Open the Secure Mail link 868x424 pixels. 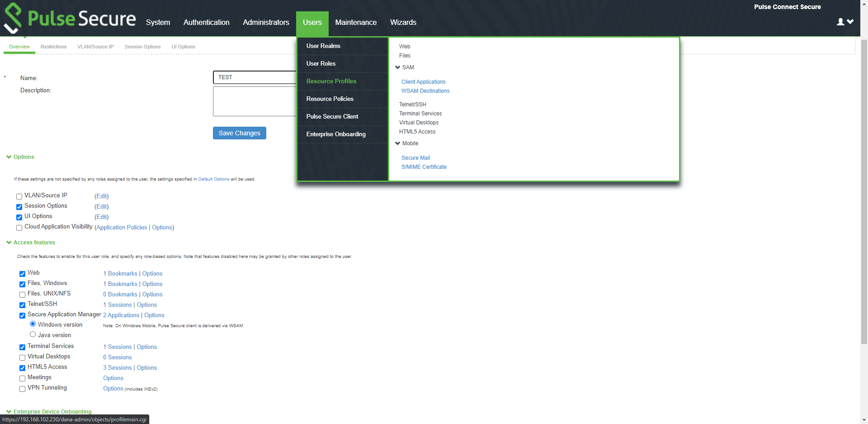tap(416, 158)
